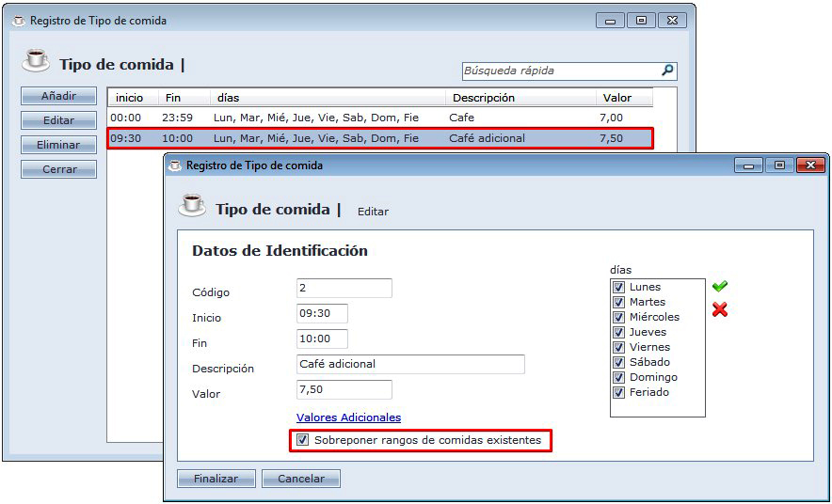Viewport: 832px width, 504px height.
Task: Disable the Feriado checkbox
Action: [x=619, y=392]
